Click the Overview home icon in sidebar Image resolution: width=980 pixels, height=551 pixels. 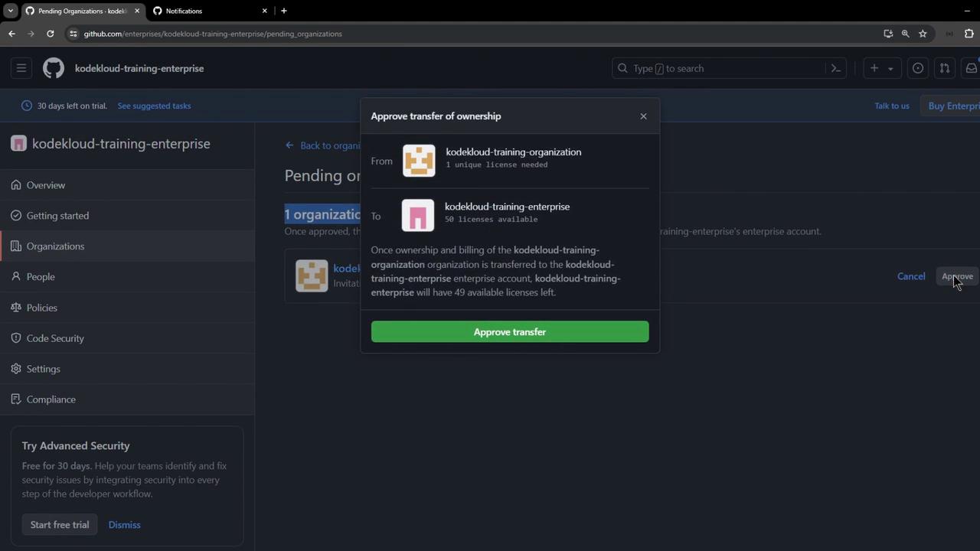(16, 185)
